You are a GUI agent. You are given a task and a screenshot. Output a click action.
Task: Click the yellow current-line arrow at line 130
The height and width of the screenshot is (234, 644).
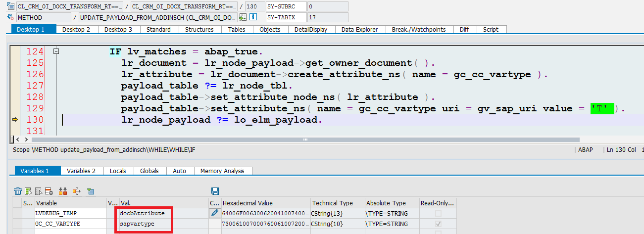(x=15, y=119)
